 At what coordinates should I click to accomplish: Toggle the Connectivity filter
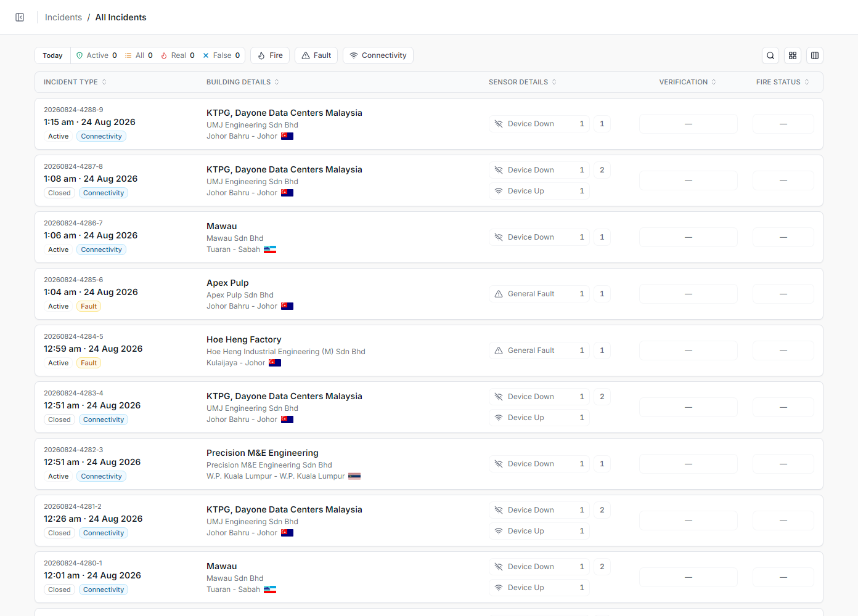378,55
